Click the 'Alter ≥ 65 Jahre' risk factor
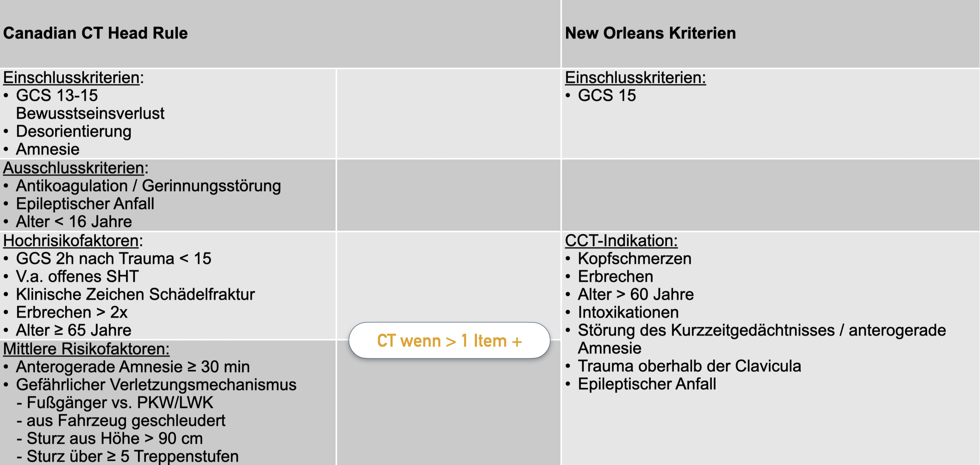This screenshot has width=980, height=465. click(73, 330)
